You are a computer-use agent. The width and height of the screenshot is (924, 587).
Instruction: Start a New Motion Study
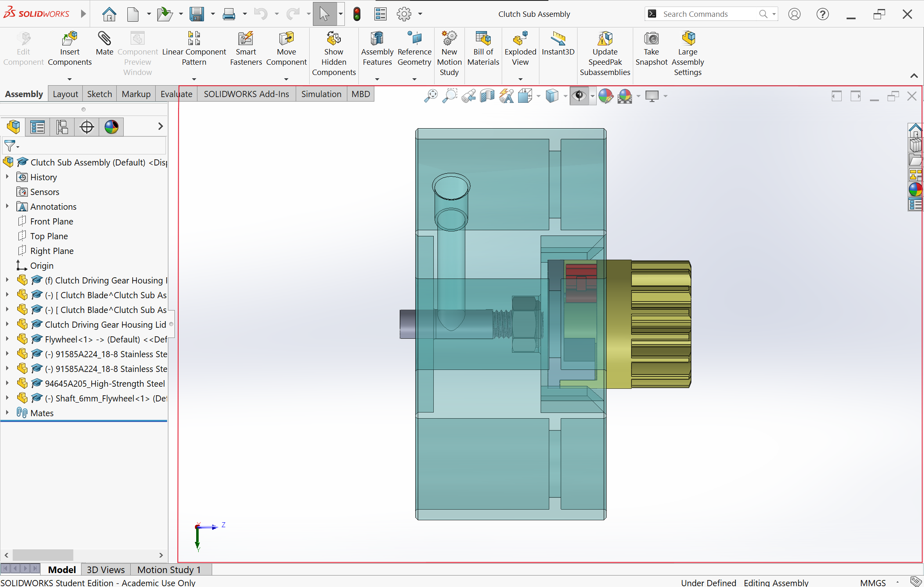click(x=449, y=54)
